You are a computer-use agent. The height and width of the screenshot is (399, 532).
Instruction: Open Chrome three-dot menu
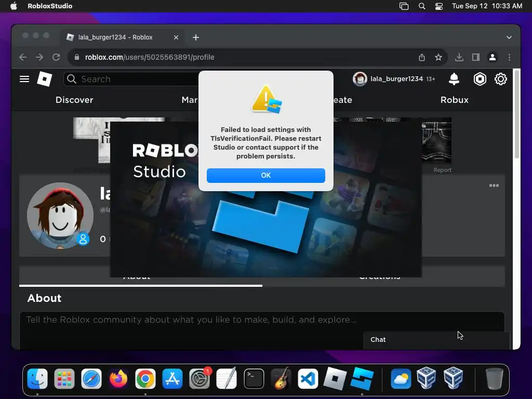(x=509, y=57)
